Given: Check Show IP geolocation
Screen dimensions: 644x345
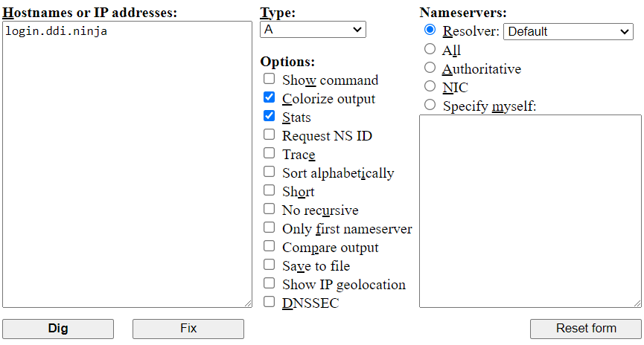Looking at the screenshot, I should click(269, 283).
